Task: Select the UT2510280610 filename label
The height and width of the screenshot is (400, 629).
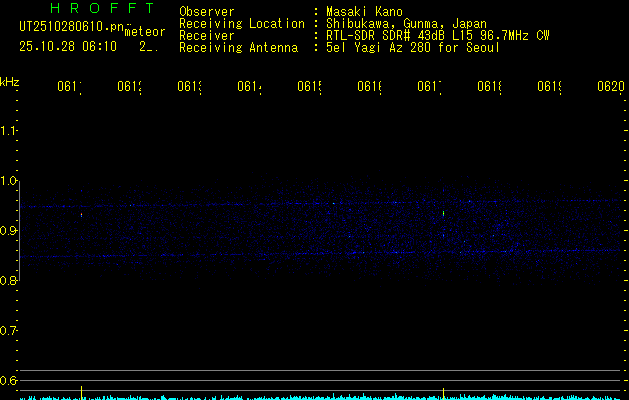Action: point(66,27)
